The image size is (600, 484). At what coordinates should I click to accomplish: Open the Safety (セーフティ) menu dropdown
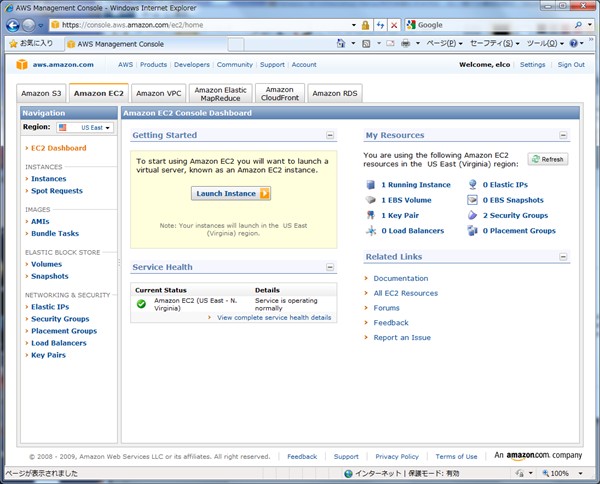(x=494, y=43)
